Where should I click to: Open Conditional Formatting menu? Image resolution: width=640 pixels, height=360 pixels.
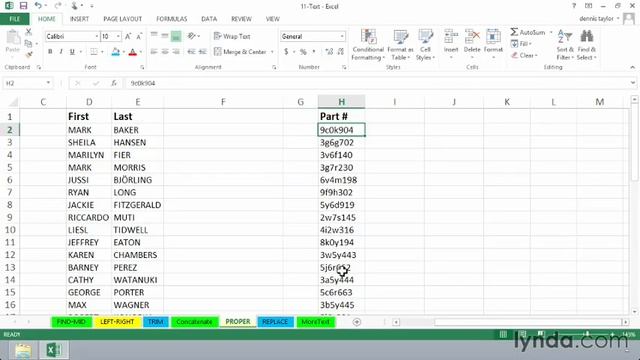(368, 45)
